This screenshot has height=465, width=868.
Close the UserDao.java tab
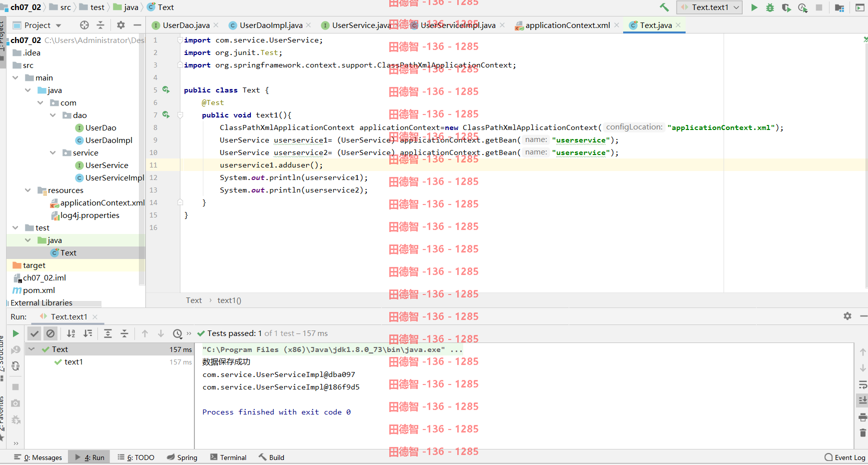click(x=216, y=25)
